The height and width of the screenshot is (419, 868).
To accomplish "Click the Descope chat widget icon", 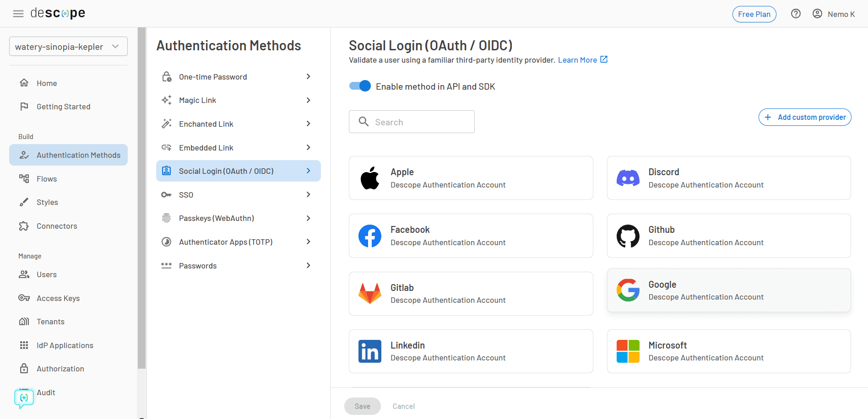I will pyautogui.click(x=23, y=398).
